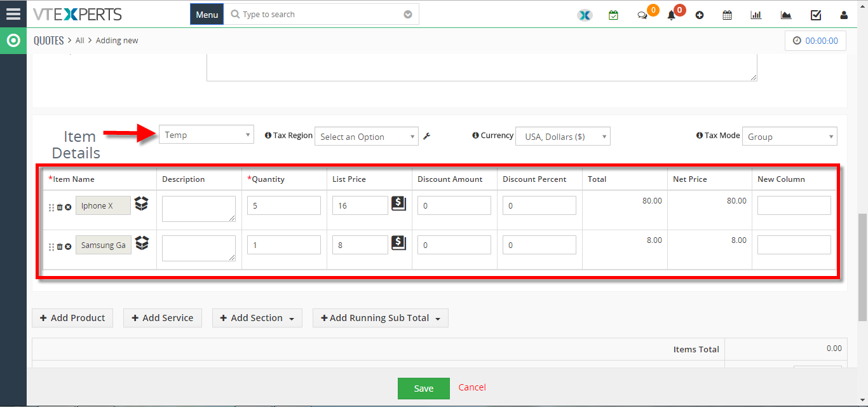Cancel adding the quote
This screenshot has height=407, width=868.
(x=472, y=387)
